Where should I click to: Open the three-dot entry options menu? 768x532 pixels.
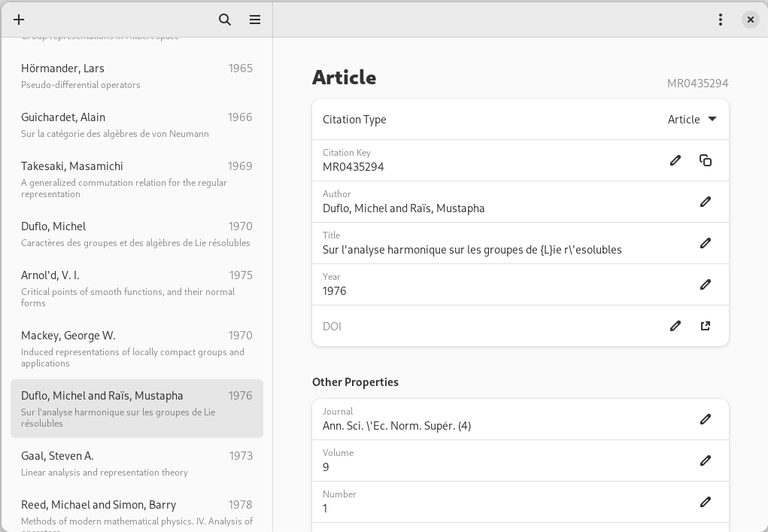coord(721,20)
